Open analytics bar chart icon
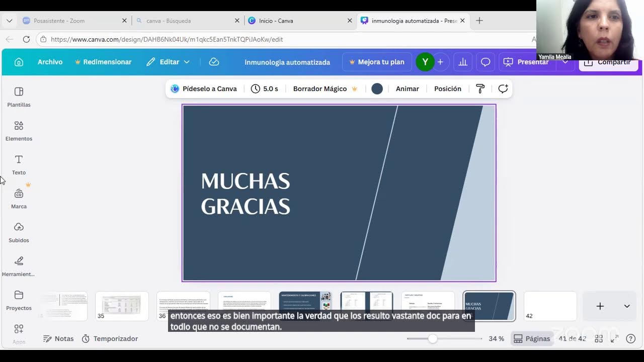 463,62
